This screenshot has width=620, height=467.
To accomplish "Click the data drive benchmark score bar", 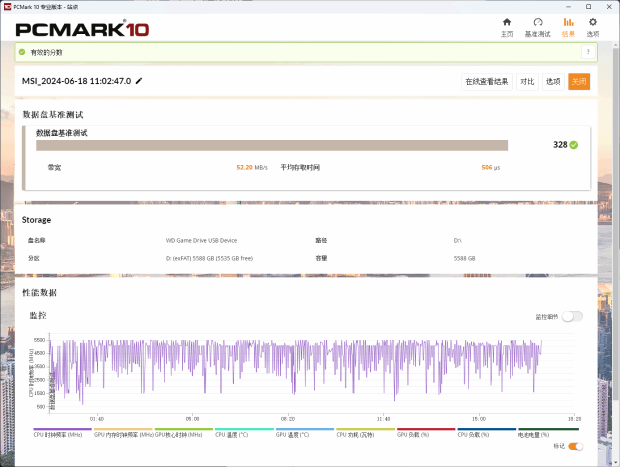I will (x=272, y=145).
